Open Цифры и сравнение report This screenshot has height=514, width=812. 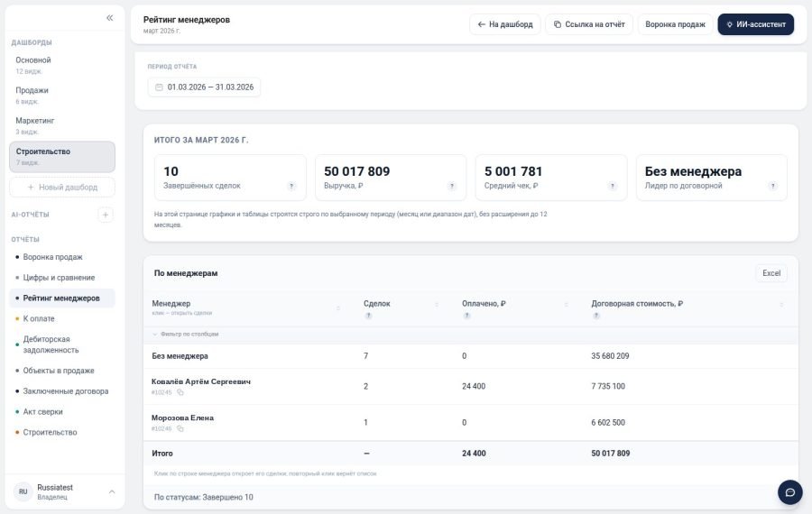click(62, 278)
